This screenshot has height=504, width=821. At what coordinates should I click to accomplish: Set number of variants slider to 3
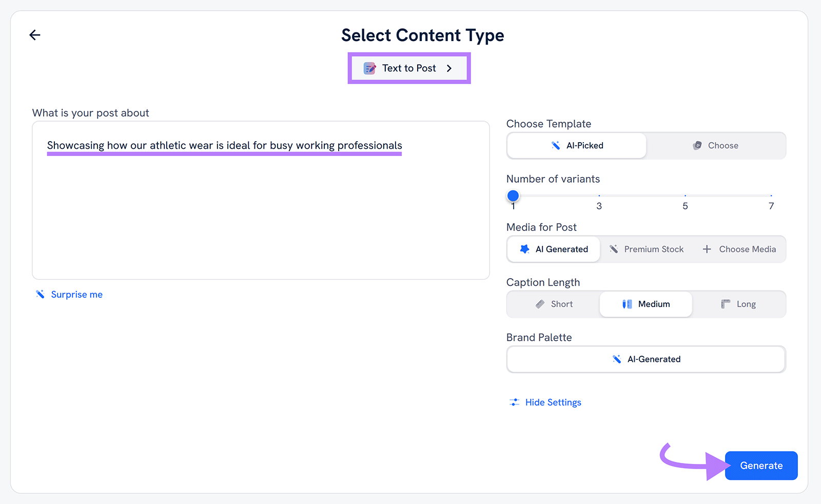pyautogui.click(x=599, y=196)
